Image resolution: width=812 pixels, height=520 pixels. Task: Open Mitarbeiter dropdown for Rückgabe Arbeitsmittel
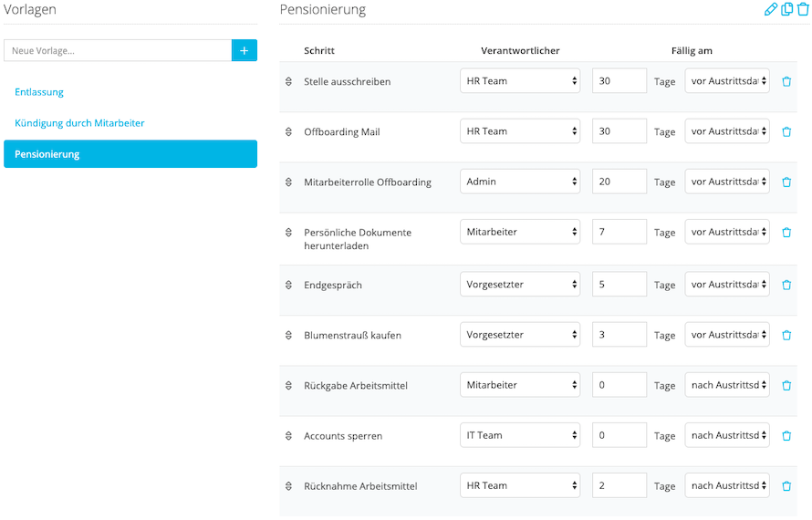520,385
